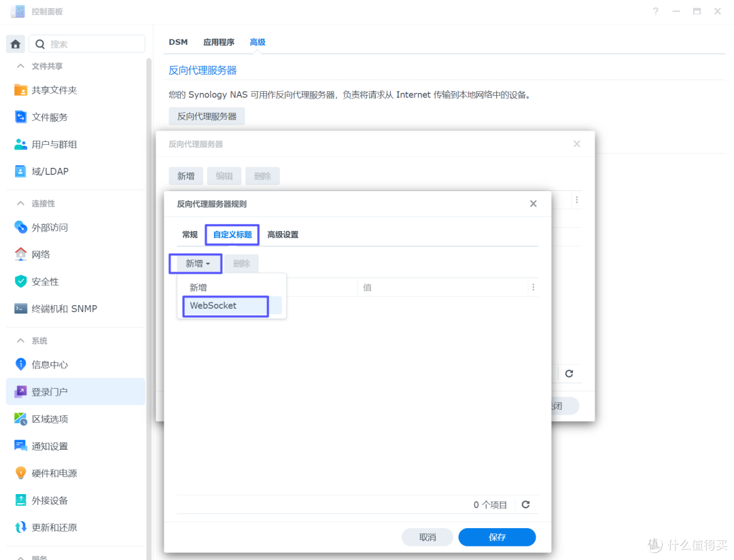Screen dimensions: 734x560
Task: Open the help question mark icon
Action: point(656,12)
